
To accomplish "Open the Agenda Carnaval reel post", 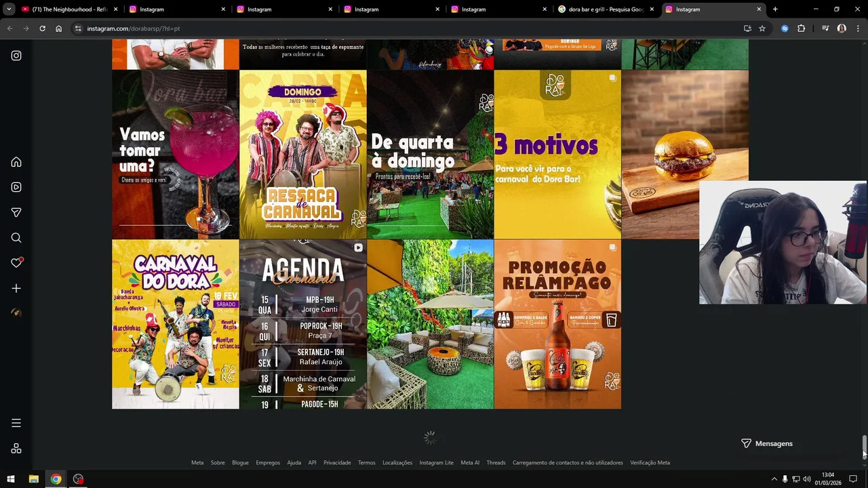I will 302,324.
